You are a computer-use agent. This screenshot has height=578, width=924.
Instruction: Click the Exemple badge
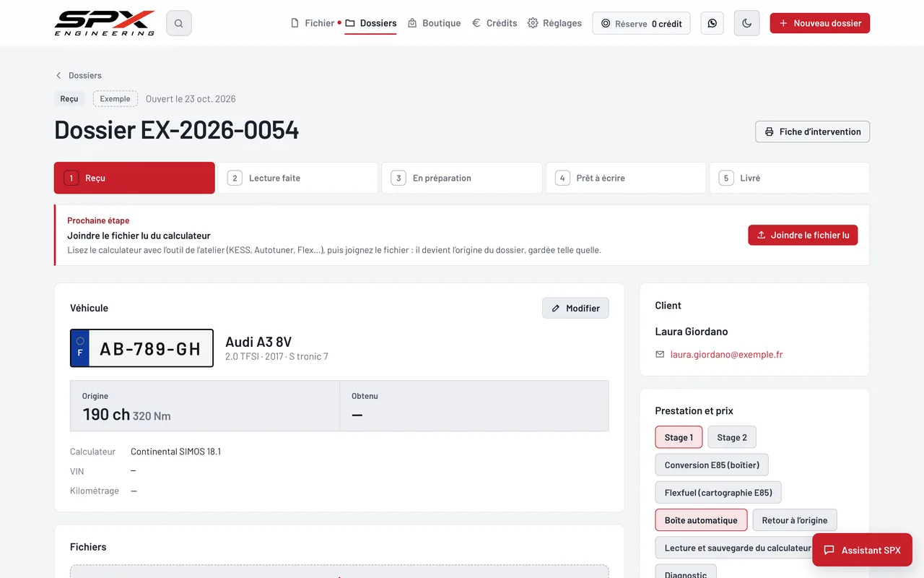tap(115, 99)
